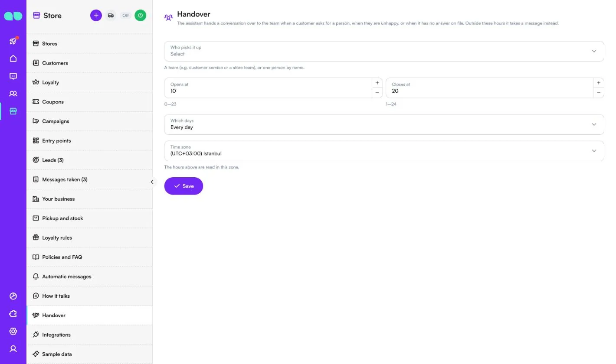The height and width of the screenshot is (364, 616).
Task: Open the chat bot icon in left rail
Action: point(13,76)
